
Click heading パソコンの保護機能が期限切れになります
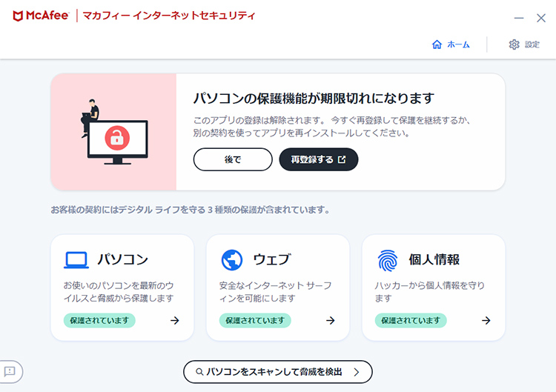coord(314,98)
